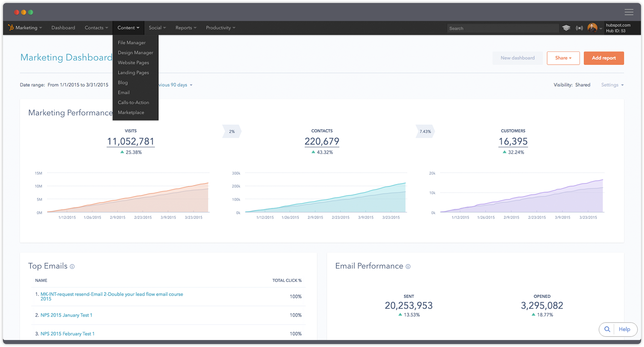This screenshot has height=347, width=644.
Task: Expand the Contacts menu
Action: (x=96, y=28)
